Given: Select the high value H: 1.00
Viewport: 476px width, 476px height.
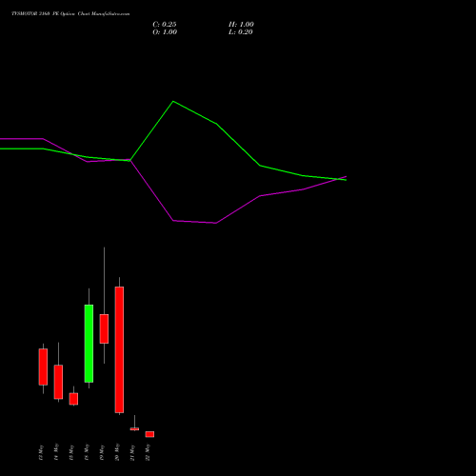Looking at the screenshot, I should point(241,25).
